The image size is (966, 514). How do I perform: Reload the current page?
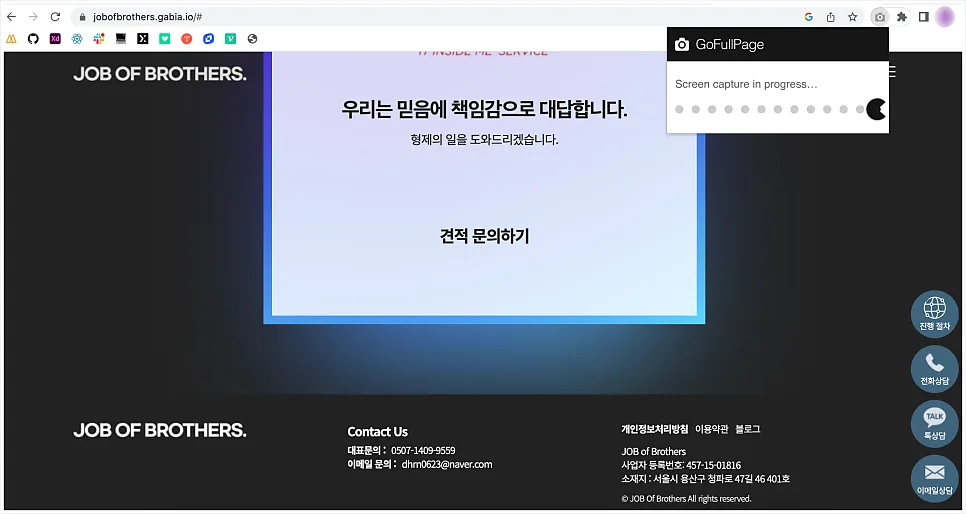click(x=55, y=17)
